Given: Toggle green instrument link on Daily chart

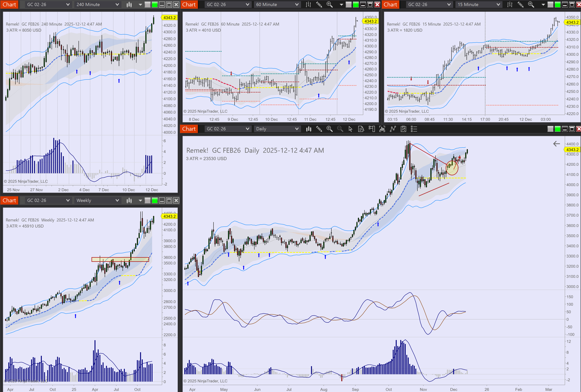Looking at the screenshot, I should pos(558,129).
